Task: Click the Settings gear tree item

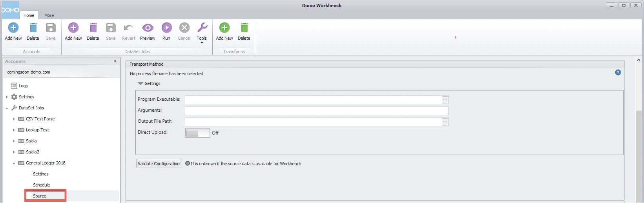Action: click(23, 97)
